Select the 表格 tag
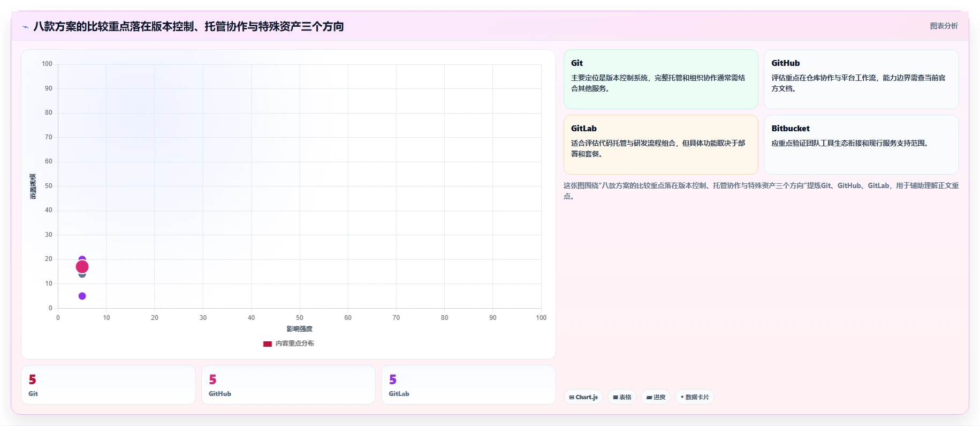980x426 pixels. (x=622, y=397)
